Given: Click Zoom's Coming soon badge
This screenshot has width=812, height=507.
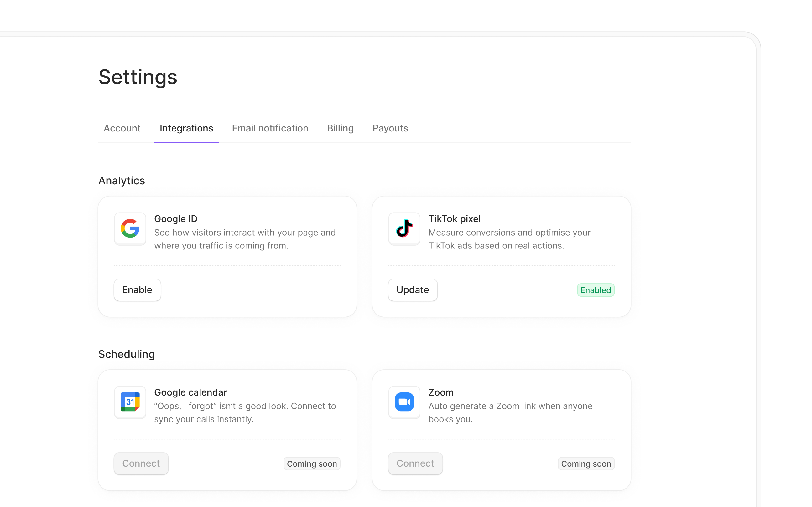Looking at the screenshot, I should (586, 463).
